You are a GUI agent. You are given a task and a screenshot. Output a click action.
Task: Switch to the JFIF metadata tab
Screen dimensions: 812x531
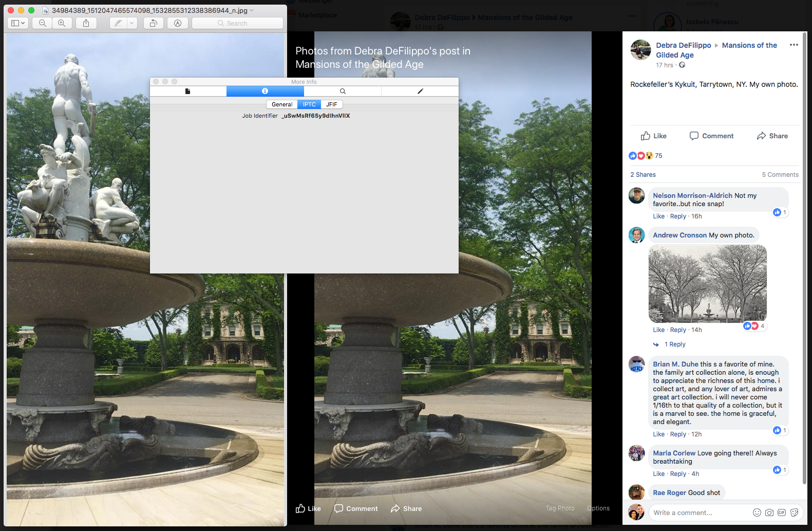[x=332, y=104]
